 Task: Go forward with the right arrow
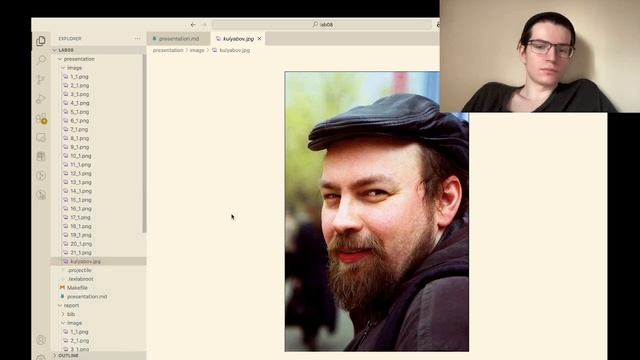click(x=204, y=24)
